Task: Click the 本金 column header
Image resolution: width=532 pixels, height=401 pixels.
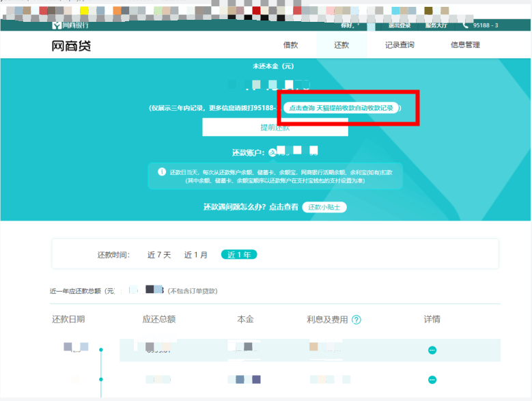Action: 245,319
